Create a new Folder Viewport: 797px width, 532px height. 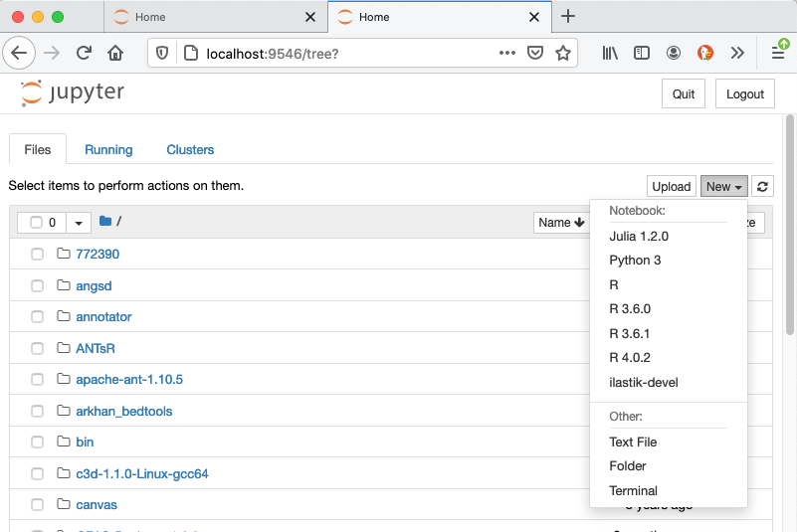(x=668, y=466)
